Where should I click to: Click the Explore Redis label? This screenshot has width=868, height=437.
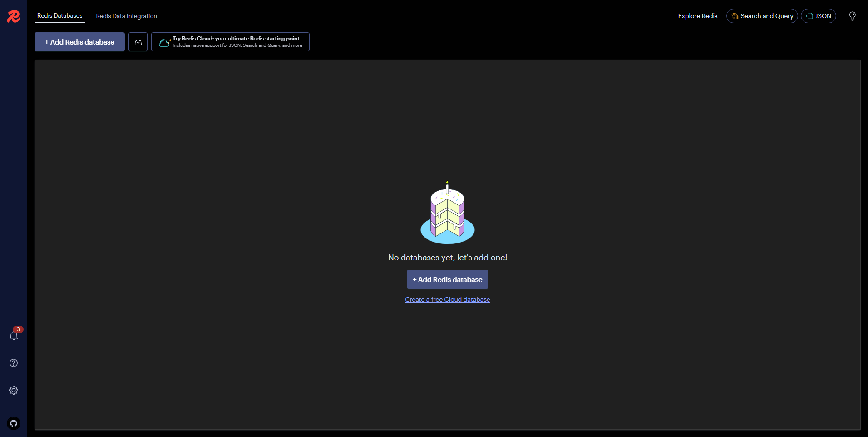tap(698, 16)
